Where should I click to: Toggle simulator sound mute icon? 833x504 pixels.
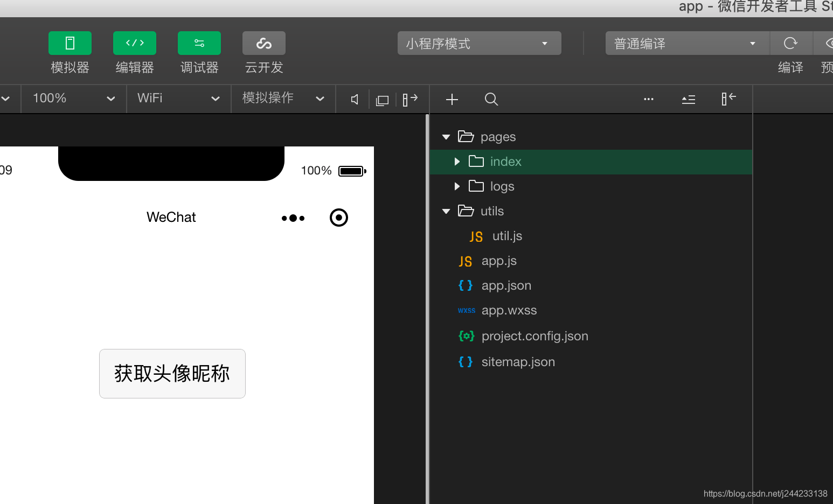[x=355, y=100]
